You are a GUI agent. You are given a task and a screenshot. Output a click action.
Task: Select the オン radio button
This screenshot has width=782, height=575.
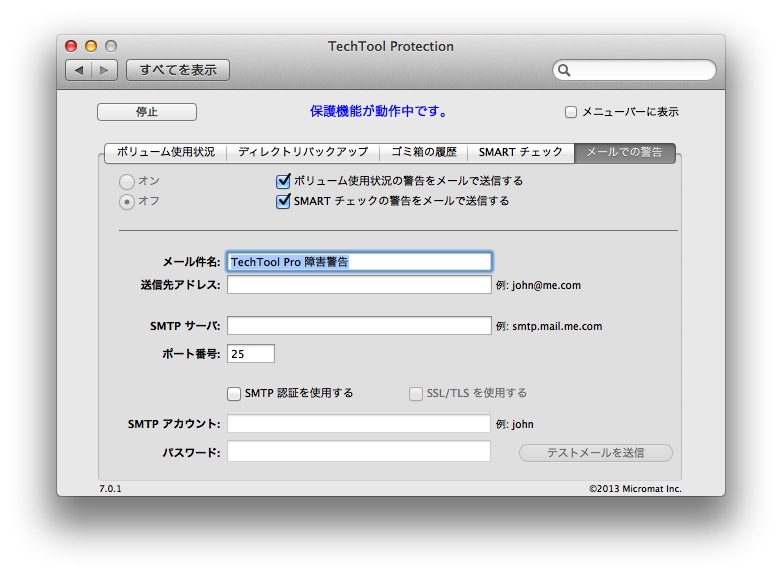pyautogui.click(x=127, y=182)
